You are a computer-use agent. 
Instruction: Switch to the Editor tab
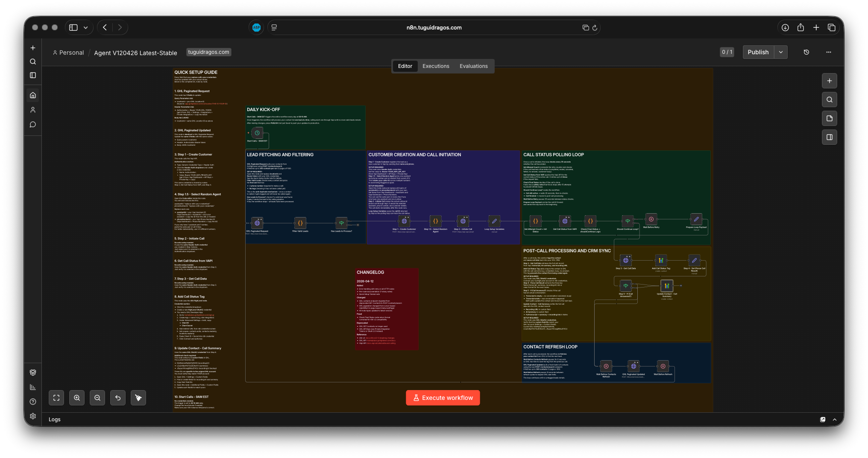point(405,66)
